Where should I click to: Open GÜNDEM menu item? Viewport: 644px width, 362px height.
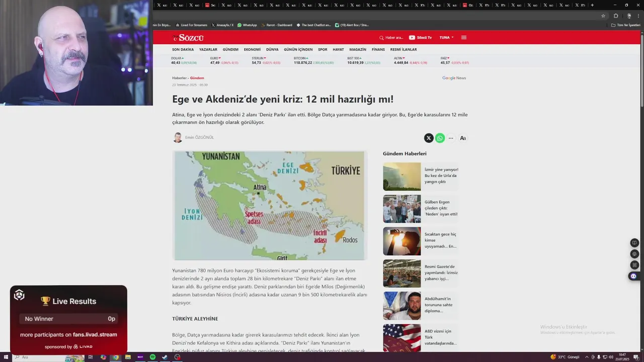pos(230,49)
